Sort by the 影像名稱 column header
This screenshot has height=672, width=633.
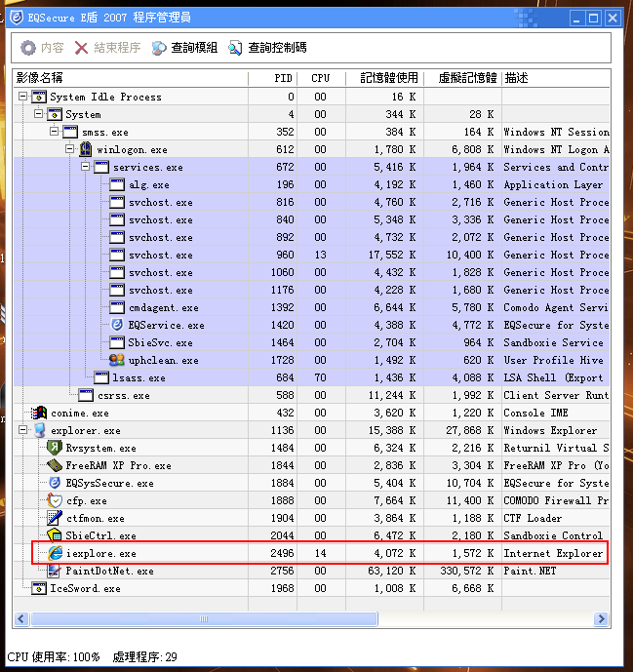131,78
